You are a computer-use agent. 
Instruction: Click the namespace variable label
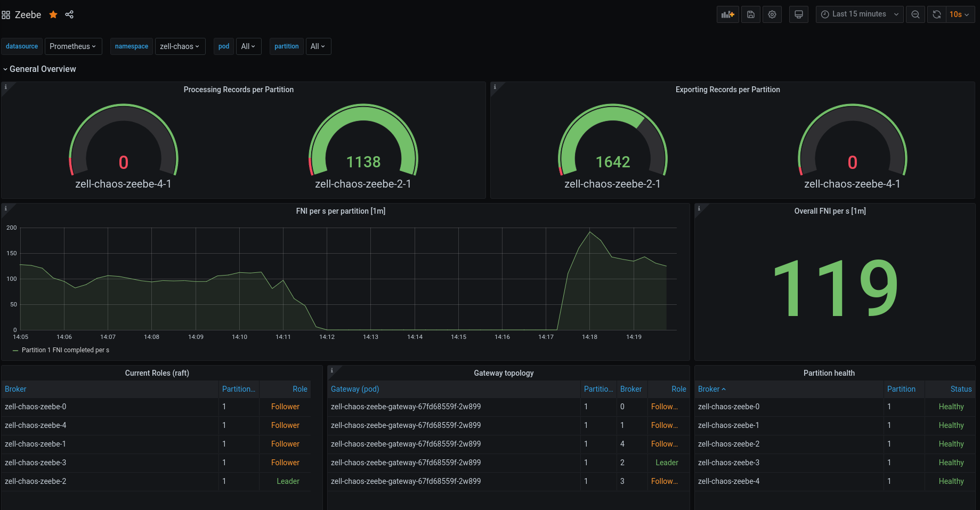pyautogui.click(x=132, y=46)
